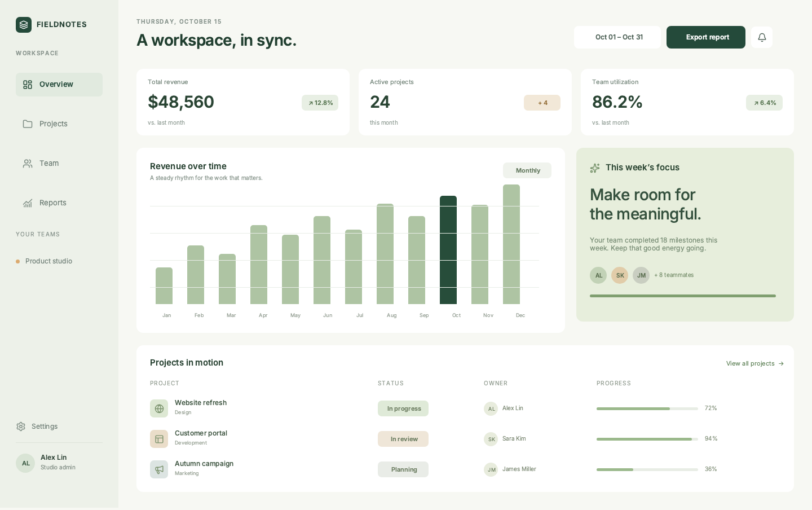Follow the View all projects link
This screenshot has height=510, width=812.
(755, 363)
